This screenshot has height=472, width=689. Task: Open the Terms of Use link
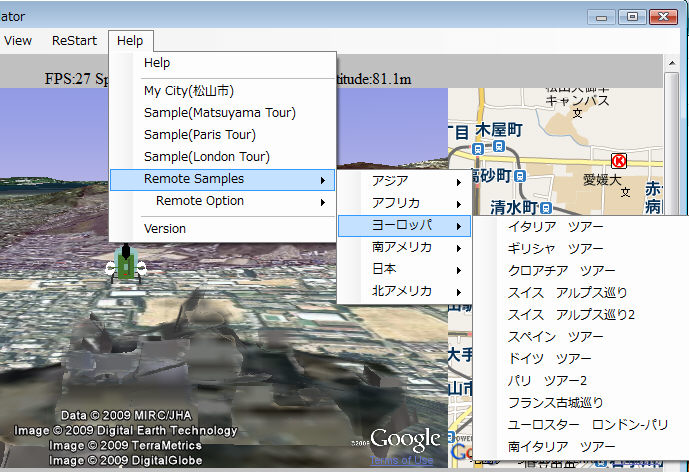pyautogui.click(x=401, y=460)
